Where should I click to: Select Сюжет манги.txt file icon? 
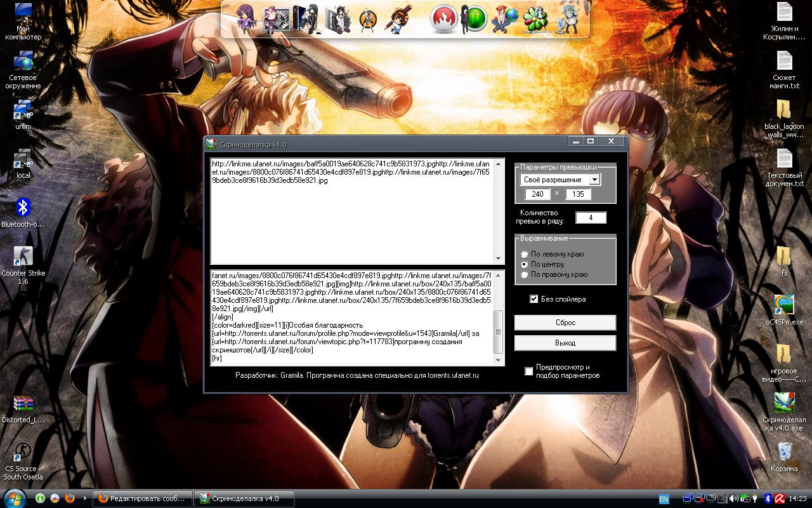point(784,70)
